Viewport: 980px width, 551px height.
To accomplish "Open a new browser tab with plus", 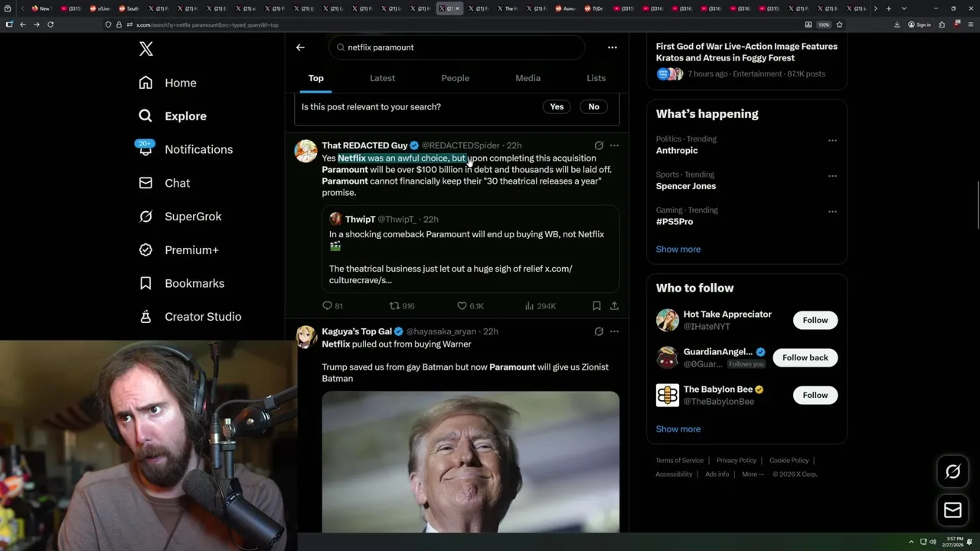I will click(888, 8).
